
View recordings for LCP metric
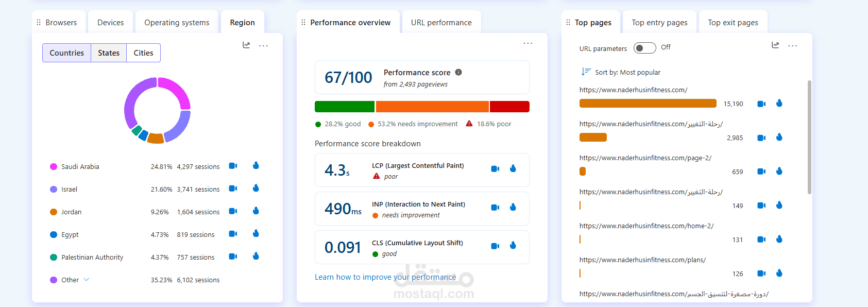pyautogui.click(x=495, y=169)
